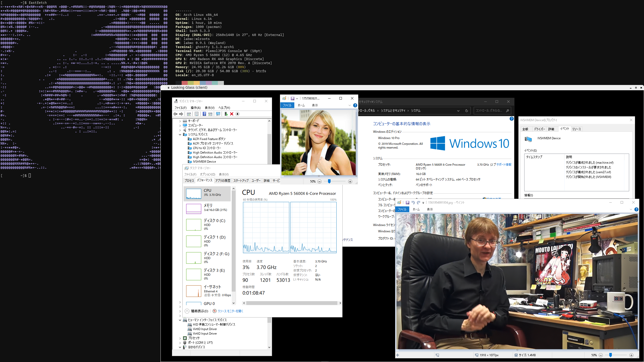Click the black down-arrow disable device icon
This screenshot has width=644, height=362.
[x=237, y=114]
